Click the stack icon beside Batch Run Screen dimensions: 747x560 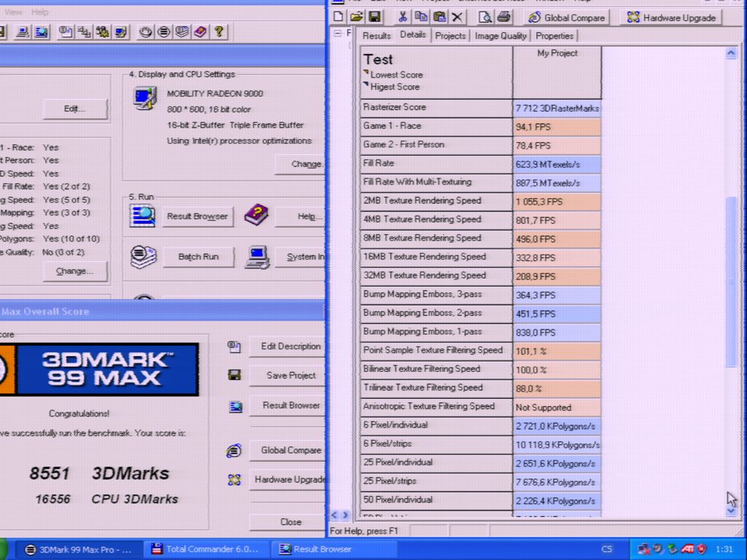click(x=144, y=257)
